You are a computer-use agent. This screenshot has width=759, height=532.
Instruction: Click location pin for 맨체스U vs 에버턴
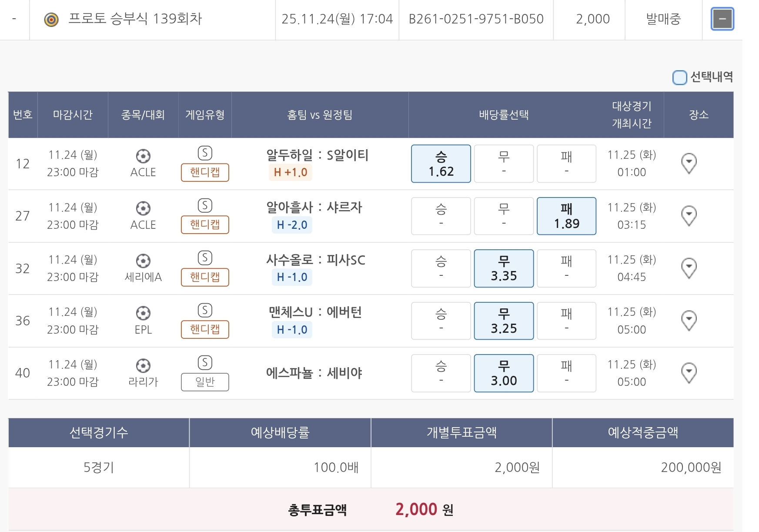(x=689, y=321)
